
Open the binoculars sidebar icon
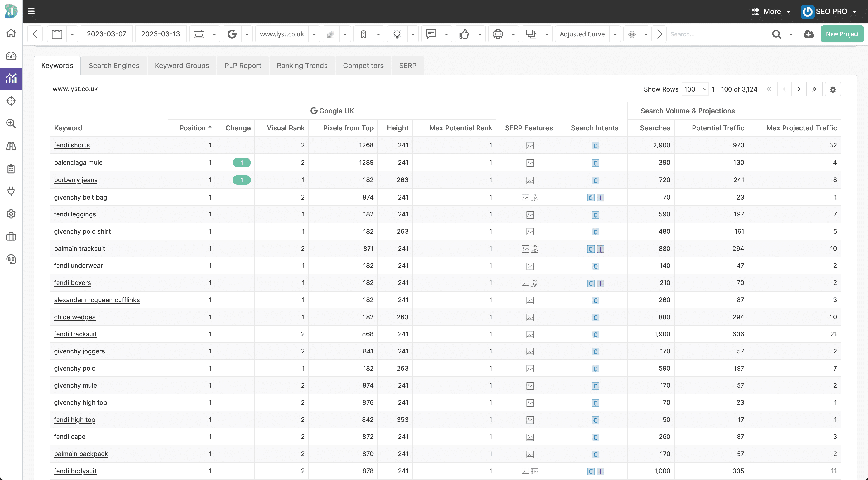pos(11,146)
